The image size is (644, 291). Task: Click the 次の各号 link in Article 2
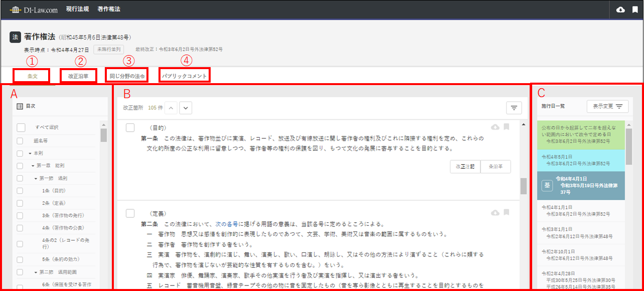pos(227,224)
